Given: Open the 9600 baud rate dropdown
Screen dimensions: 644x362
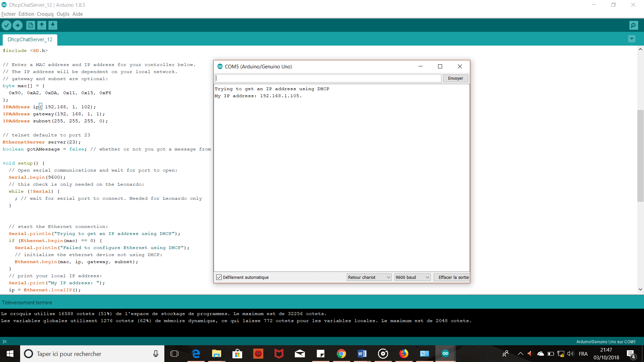Looking at the screenshot, I should (x=412, y=277).
